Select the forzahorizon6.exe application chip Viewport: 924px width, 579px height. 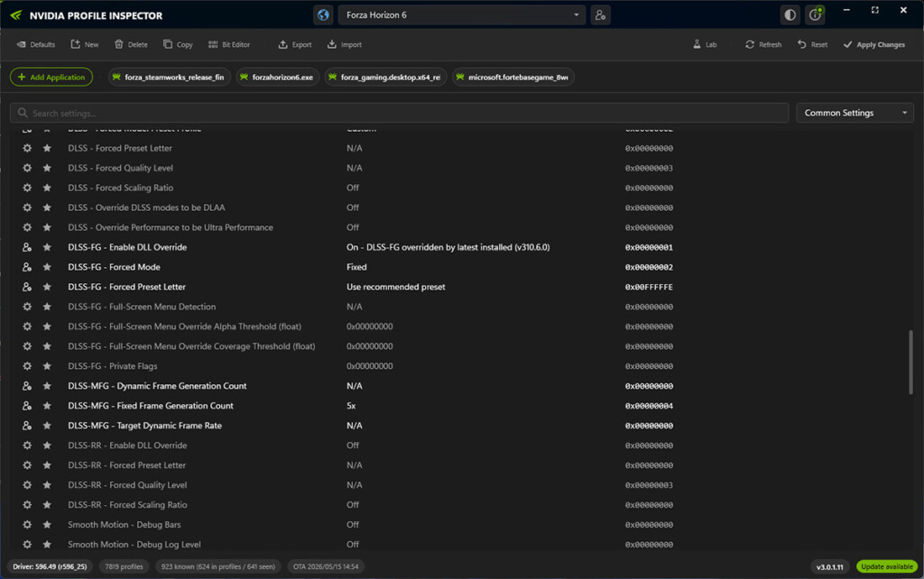pos(278,78)
